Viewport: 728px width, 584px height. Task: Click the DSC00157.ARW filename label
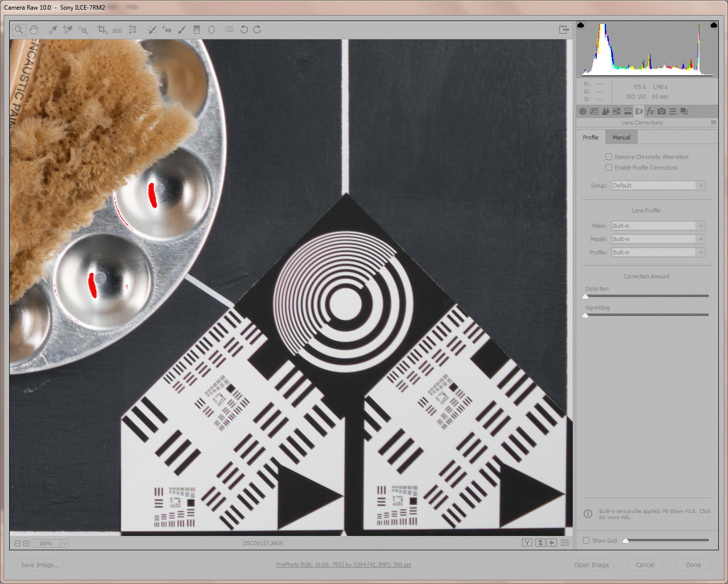pyautogui.click(x=263, y=544)
